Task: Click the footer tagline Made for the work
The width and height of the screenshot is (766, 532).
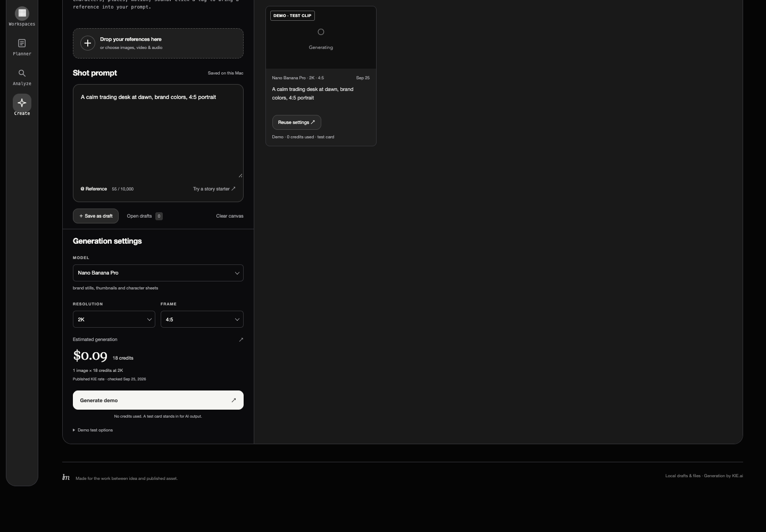Action: coord(127,478)
